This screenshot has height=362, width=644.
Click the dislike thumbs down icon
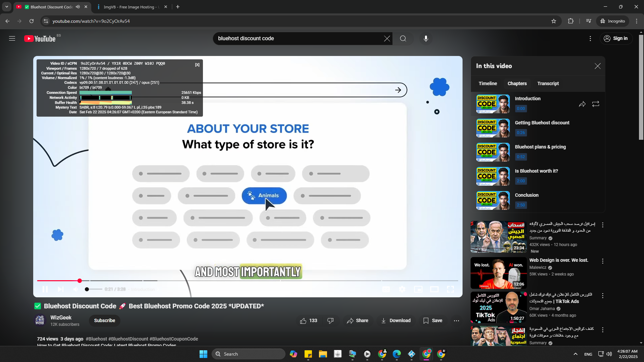tap(330, 321)
